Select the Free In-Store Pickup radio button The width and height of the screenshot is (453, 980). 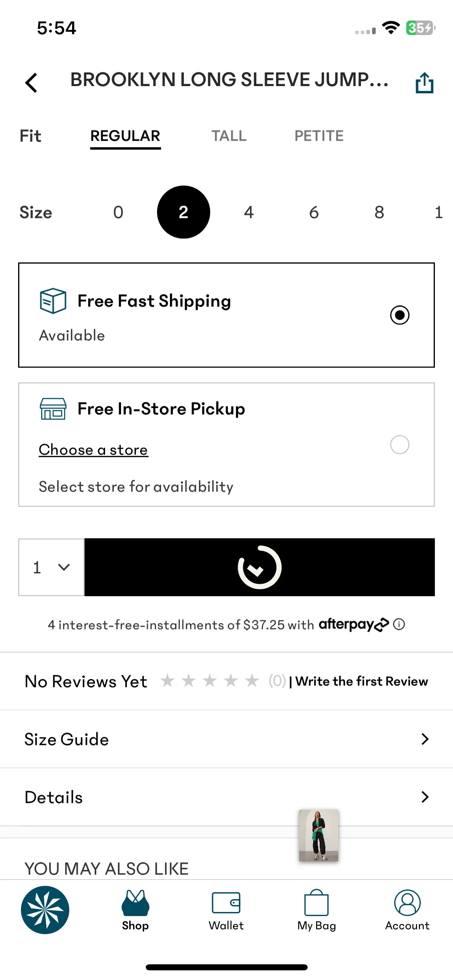coord(400,445)
